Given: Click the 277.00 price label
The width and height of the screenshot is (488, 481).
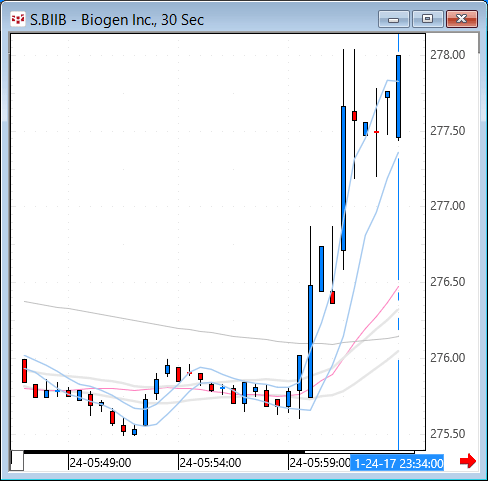Looking at the screenshot, I should click(447, 206).
